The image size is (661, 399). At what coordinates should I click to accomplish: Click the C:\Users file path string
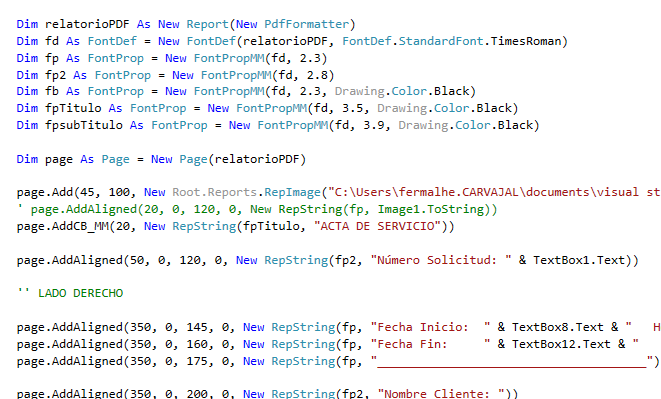pos(494,192)
